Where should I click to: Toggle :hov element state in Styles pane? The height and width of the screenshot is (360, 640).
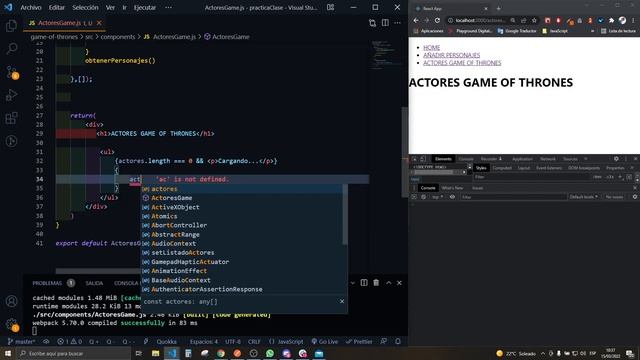(x=597, y=177)
